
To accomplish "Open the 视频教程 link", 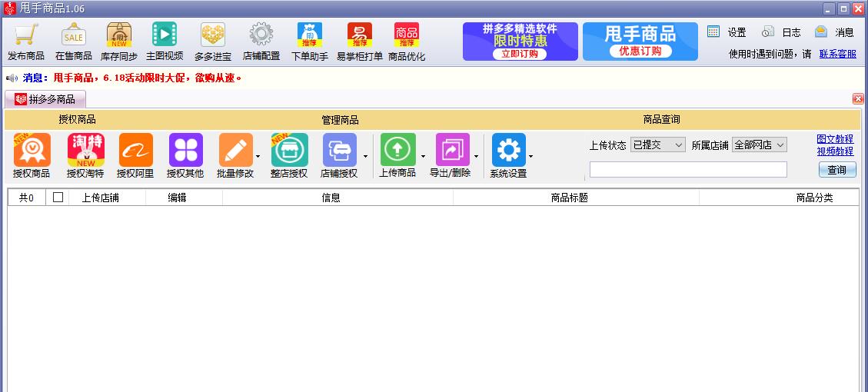I will pyautogui.click(x=836, y=151).
